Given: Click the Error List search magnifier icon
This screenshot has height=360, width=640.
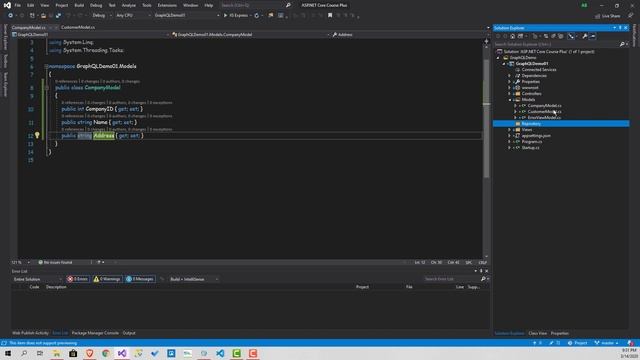Looking at the screenshot, I should click(x=483, y=279).
